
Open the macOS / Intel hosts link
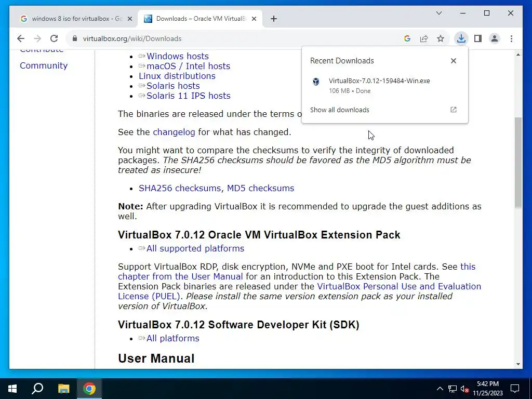[188, 66]
